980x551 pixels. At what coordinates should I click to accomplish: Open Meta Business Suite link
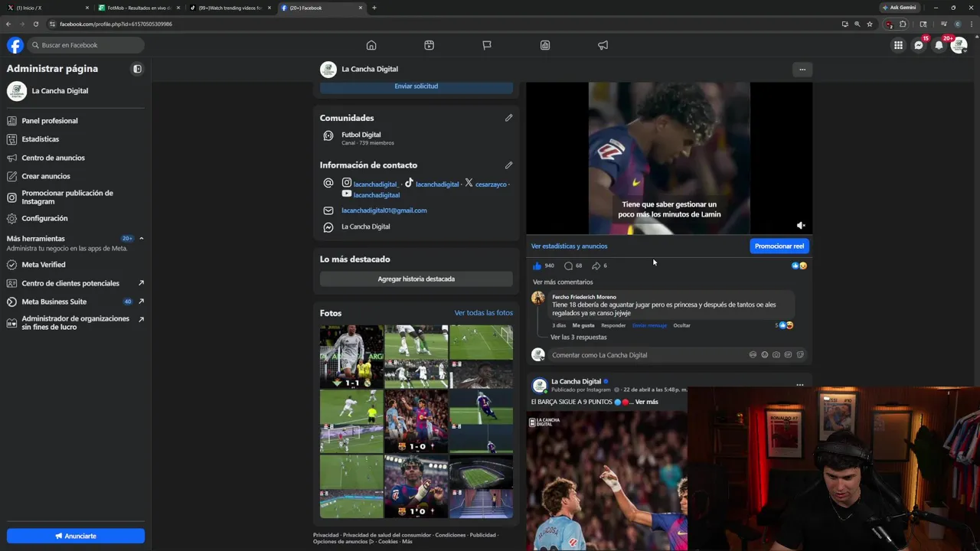[x=75, y=302]
